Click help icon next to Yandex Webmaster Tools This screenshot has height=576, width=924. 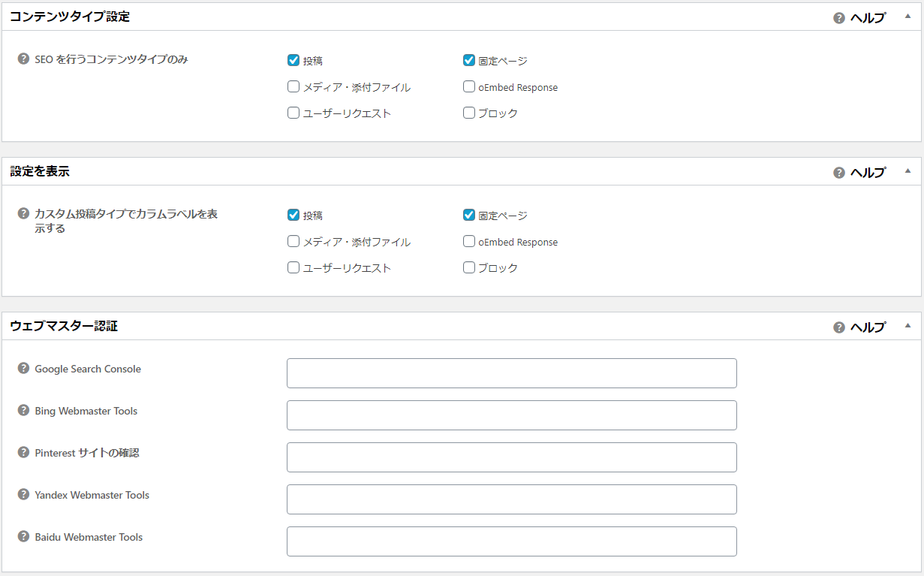[23, 495]
